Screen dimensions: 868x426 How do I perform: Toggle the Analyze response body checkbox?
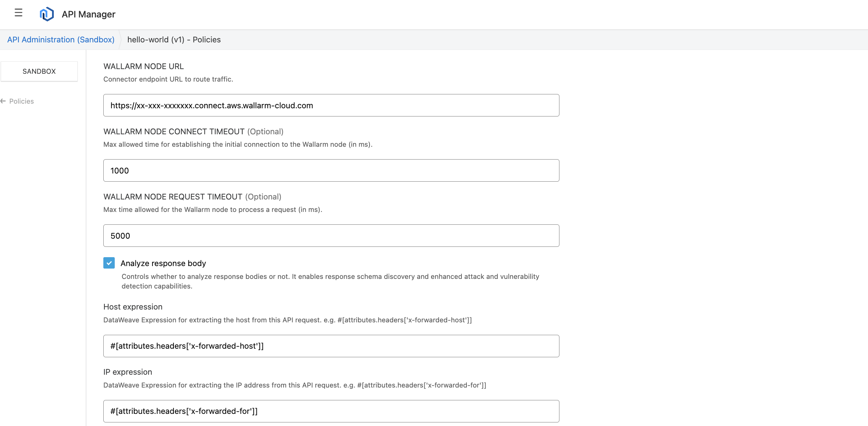[x=109, y=263]
